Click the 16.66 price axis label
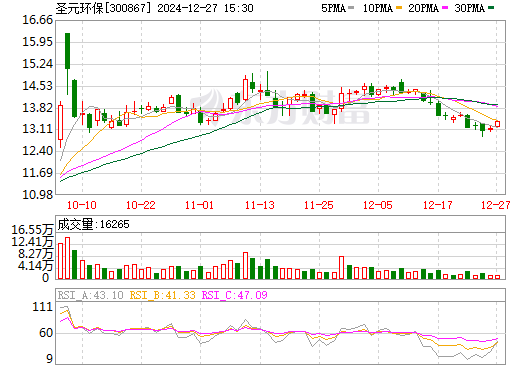The image size is (520, 365). click(37, 20)
